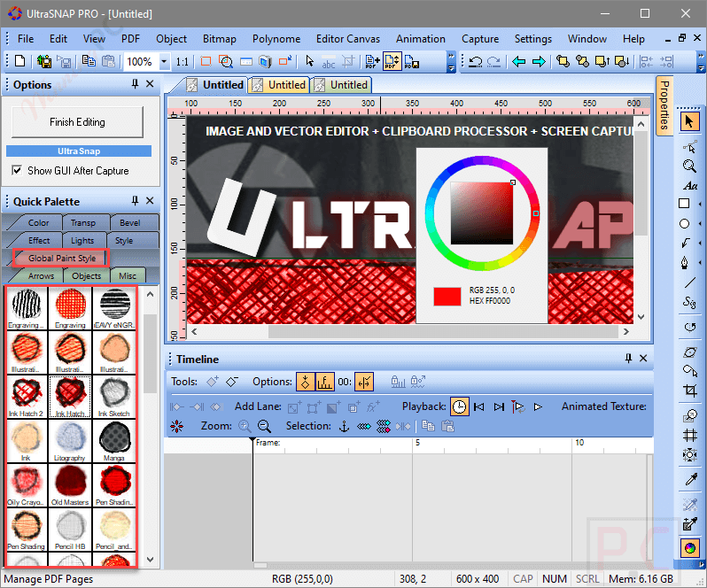
Task: Close the Quick Palette panel
Action: point(150,200)
